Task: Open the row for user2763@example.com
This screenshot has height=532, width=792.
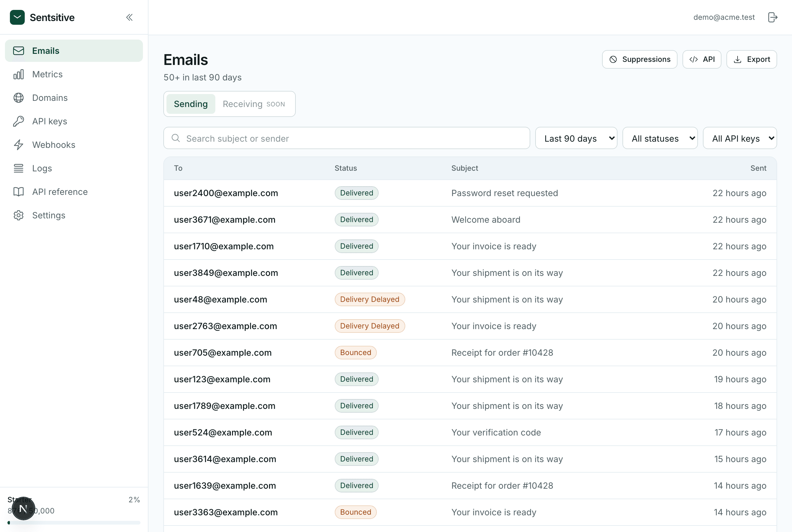Action: (x=470, y=326)
